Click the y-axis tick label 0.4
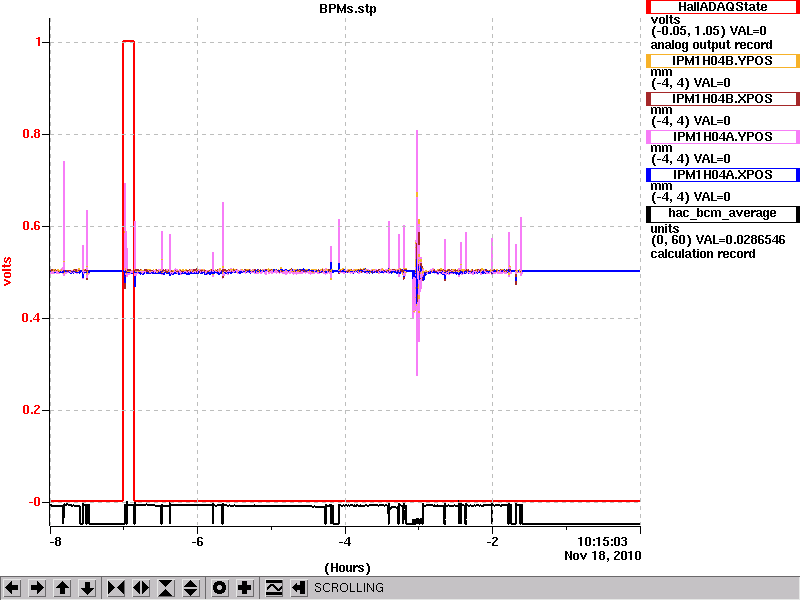The height and width of the screenshot is (600, 800). click(32, 318)
